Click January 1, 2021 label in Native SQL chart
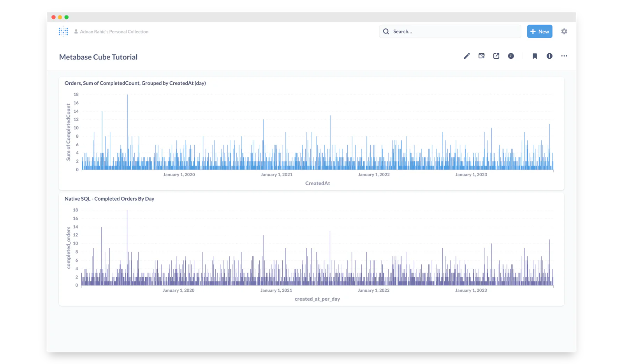Screen dimensions: 623x364 coord(276,290)
